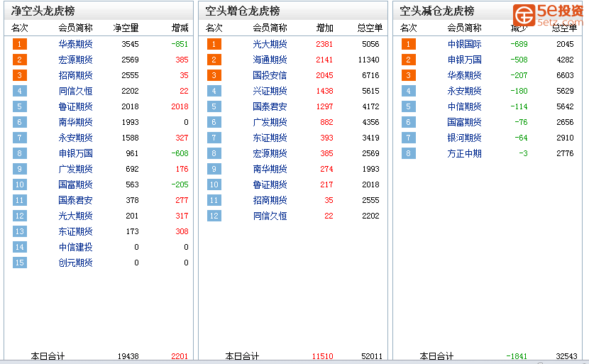Select 本日合计 total 19438
The image size is (589, 364).
click(x=128, y=356)
